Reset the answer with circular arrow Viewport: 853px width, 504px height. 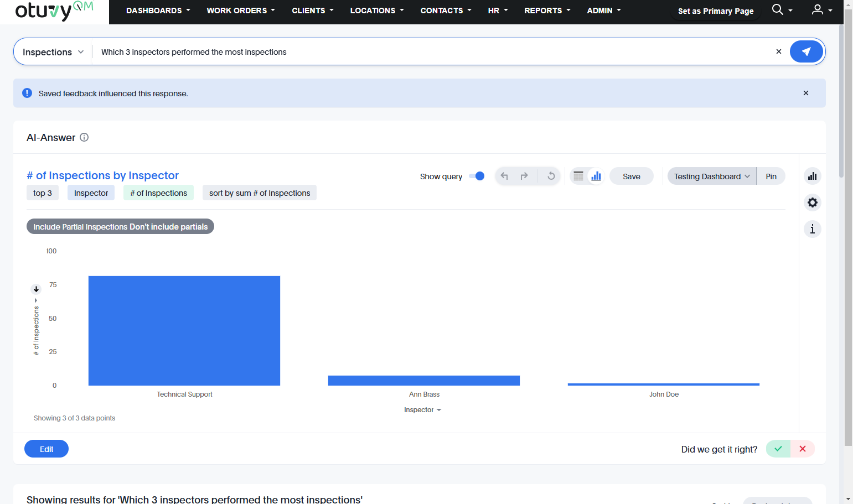click(551, 176)
